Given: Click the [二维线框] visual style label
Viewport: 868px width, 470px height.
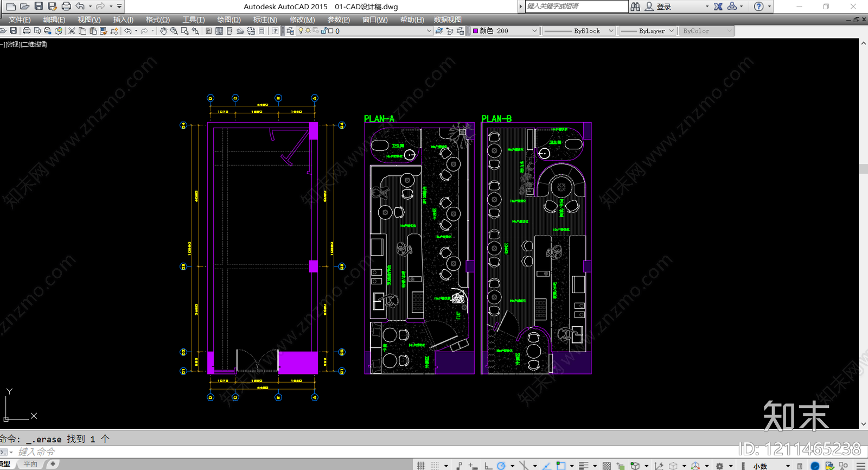Looking at the screenshot, I should point(34,45).
